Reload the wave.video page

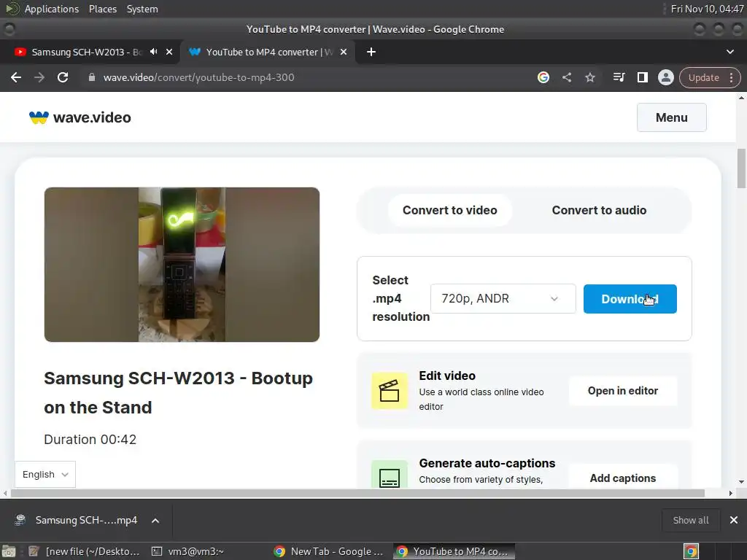coord(63,77)
